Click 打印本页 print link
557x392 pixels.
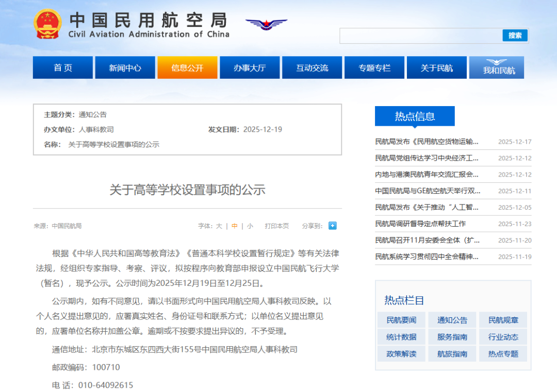(277, 226)
